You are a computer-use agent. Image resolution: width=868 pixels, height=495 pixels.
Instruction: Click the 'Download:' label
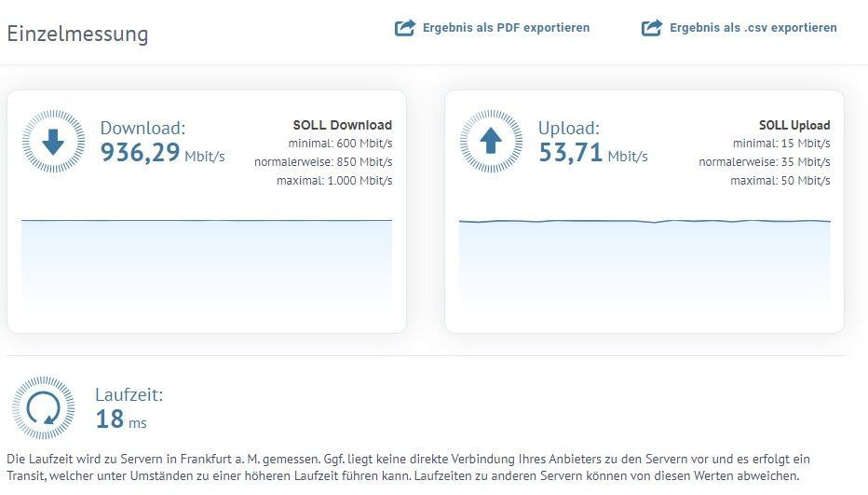tap(142, 129)
